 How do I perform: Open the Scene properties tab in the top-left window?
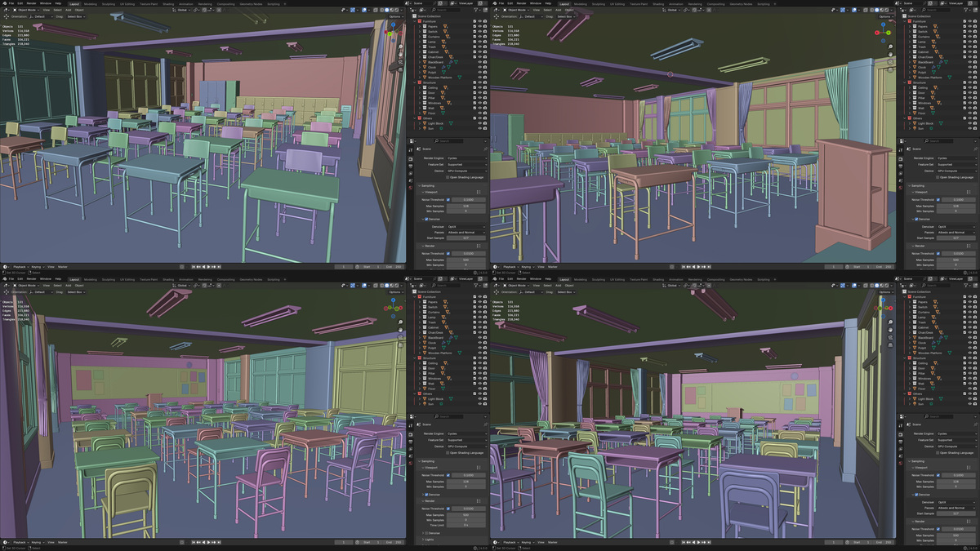[x=411, y=180]
